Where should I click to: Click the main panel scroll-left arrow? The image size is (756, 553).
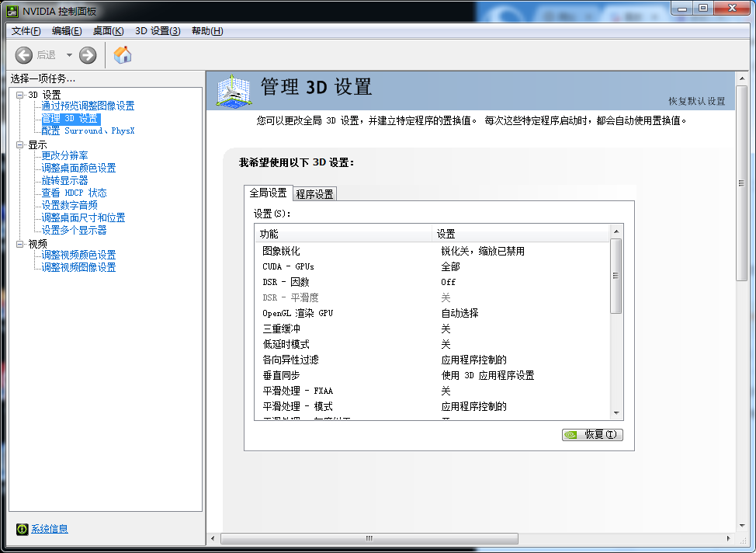(x=213, y=538)
